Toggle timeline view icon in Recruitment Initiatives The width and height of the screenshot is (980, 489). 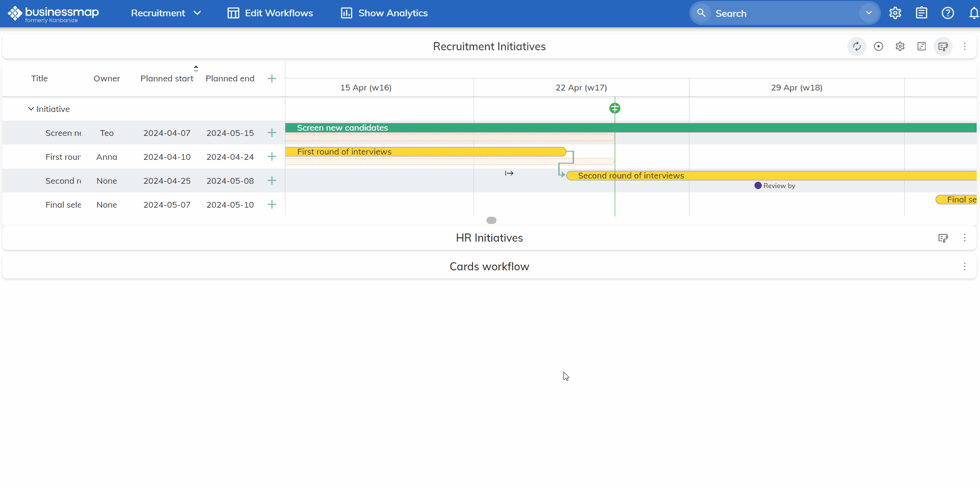click(x=943, y=46)
